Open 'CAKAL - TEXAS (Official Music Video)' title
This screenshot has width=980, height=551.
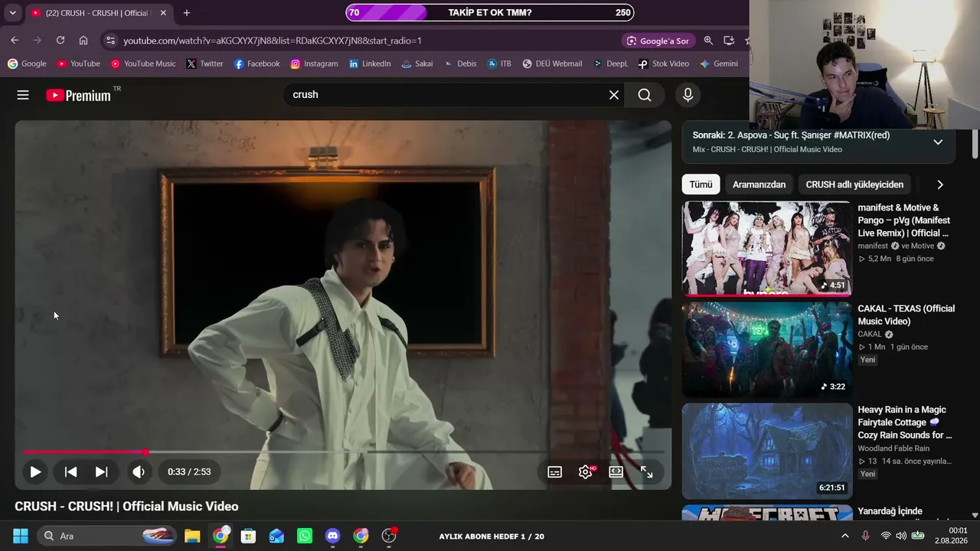click(x=906, y=315)
